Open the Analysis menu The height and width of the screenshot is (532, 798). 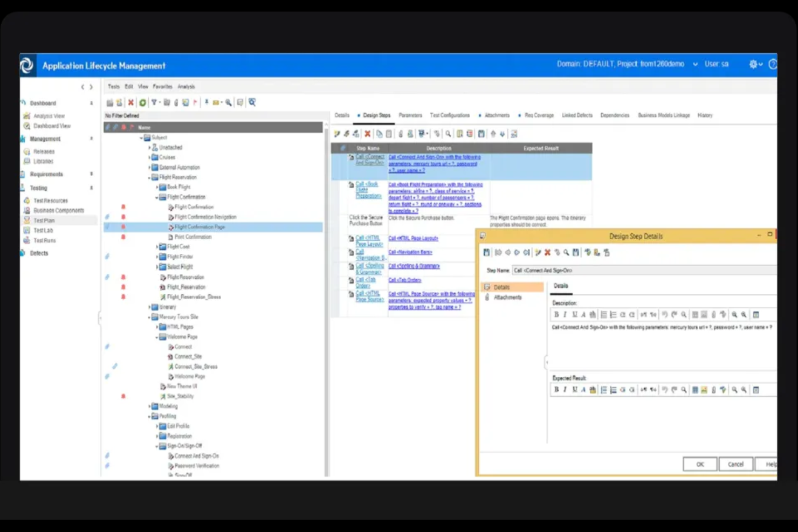click(187, 86)
